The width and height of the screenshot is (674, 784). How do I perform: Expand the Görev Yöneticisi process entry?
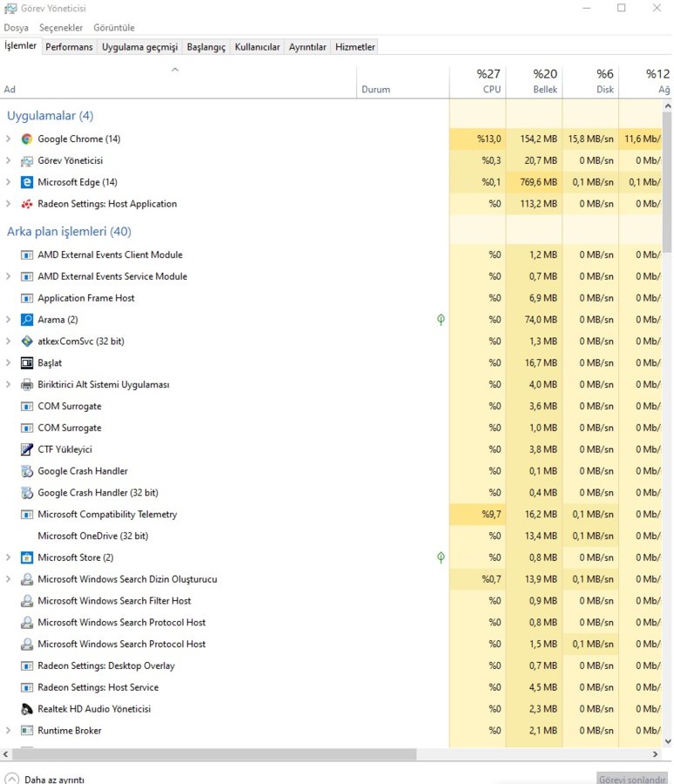point(8,160)
